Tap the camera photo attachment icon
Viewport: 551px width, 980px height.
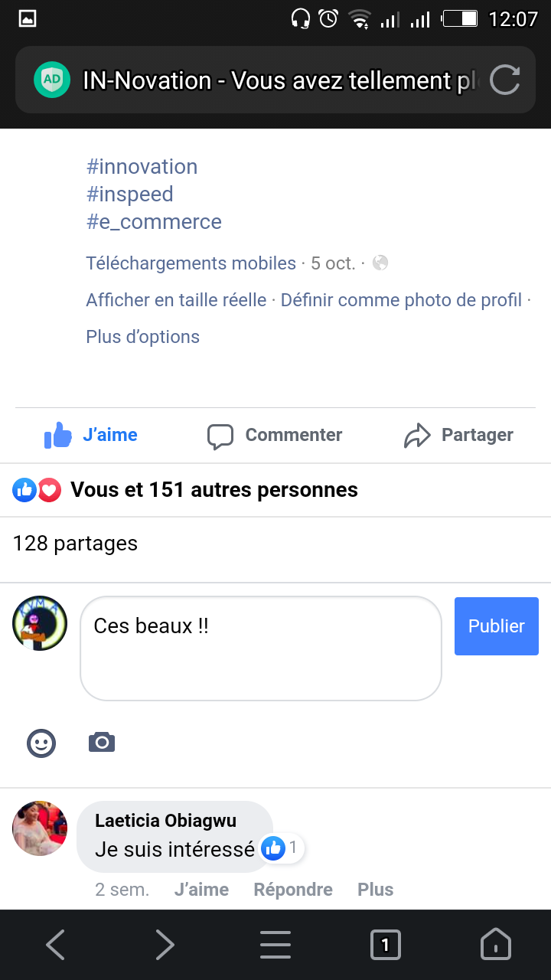coord(102,742)
